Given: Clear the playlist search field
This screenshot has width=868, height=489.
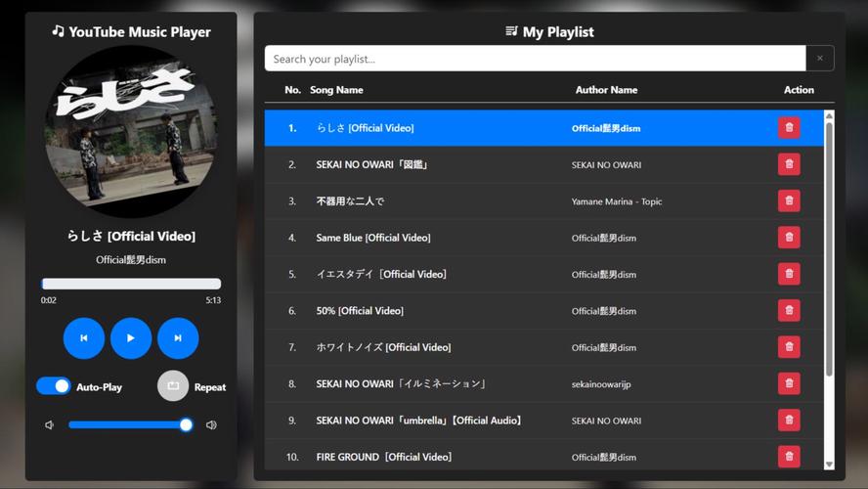Looking at the screenshot, I should (819, 59).
